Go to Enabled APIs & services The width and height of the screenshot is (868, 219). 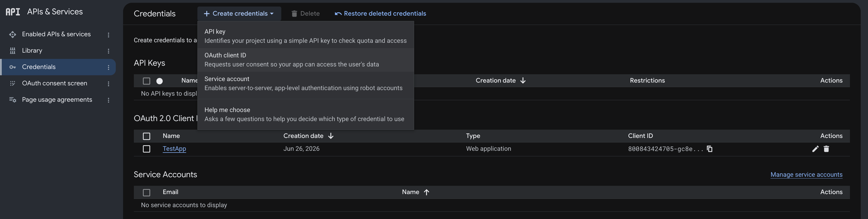[x=56, y=34]
